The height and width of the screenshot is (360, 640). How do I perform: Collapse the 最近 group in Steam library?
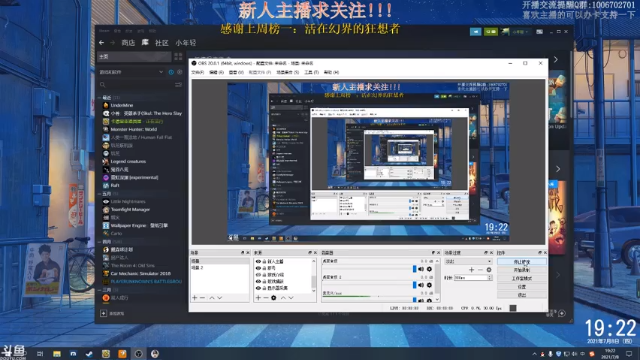100,98
